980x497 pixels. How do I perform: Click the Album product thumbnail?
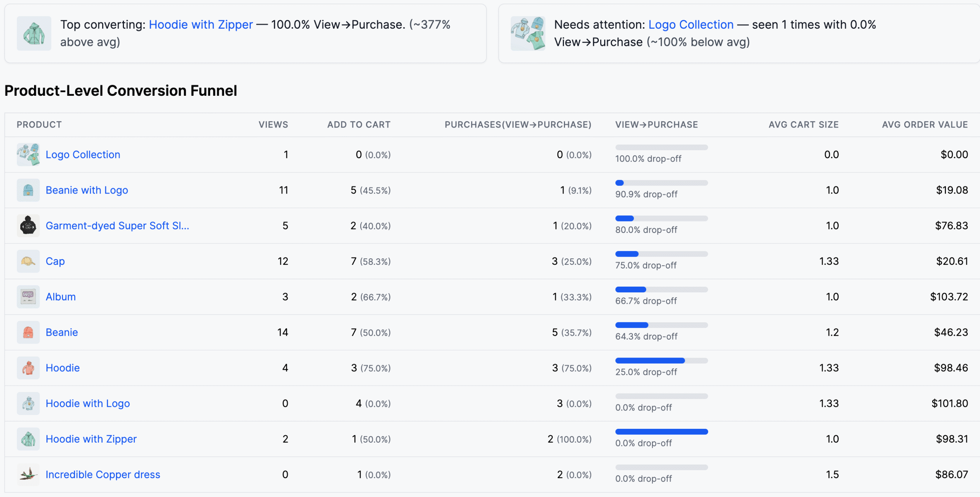pos(28,296)
